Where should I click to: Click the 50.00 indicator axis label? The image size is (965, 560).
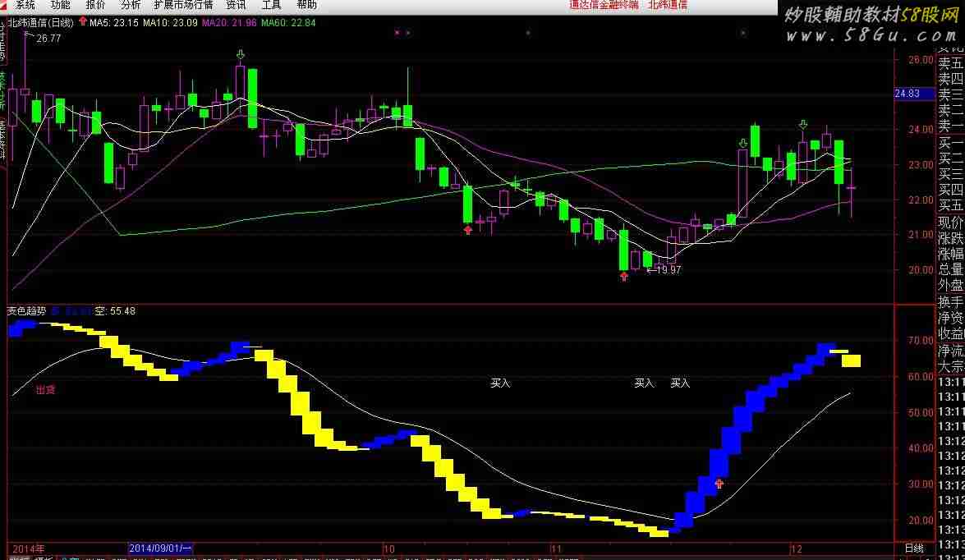click(921, 412)
